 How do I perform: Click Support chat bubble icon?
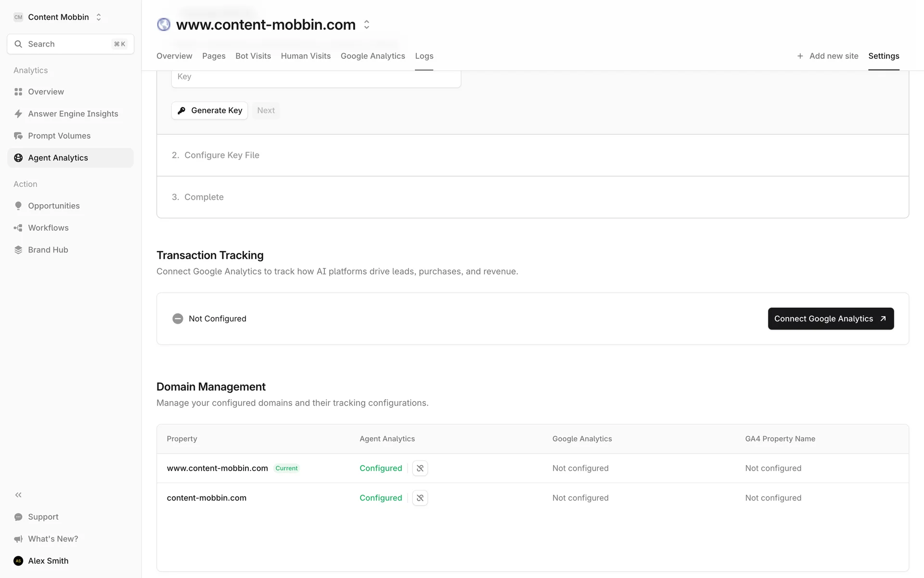[x=18, y=517]
